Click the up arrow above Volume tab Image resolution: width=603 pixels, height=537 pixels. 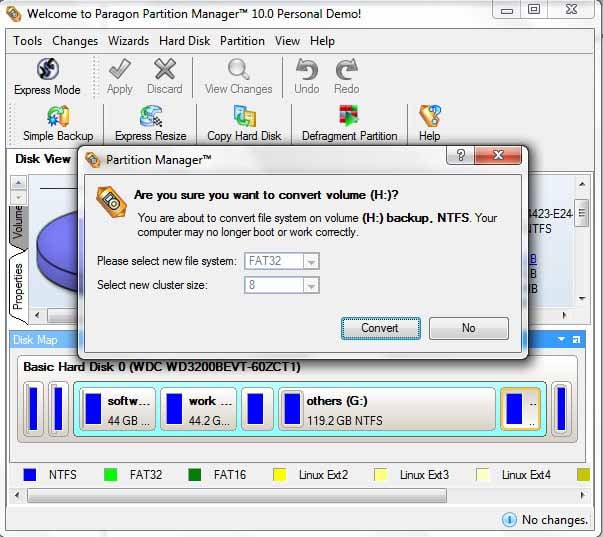tap(18, 183)
